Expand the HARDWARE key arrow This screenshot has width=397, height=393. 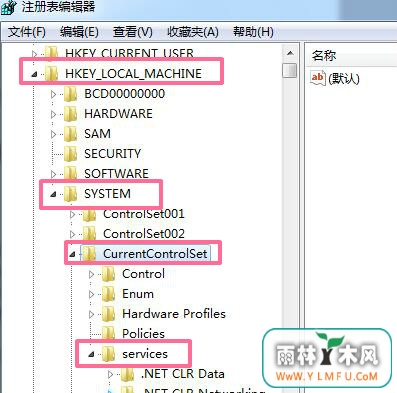[53, 114]
